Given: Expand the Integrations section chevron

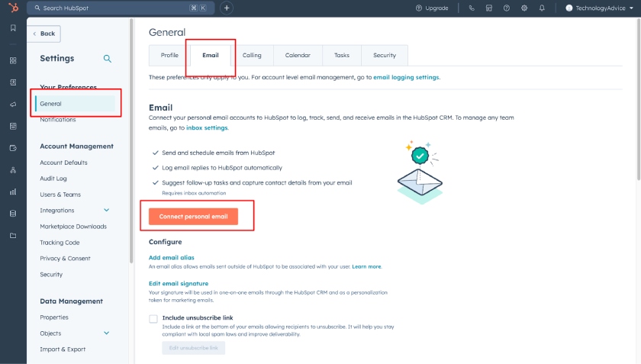Looking at the screenshot, I should tap(106, 210).
